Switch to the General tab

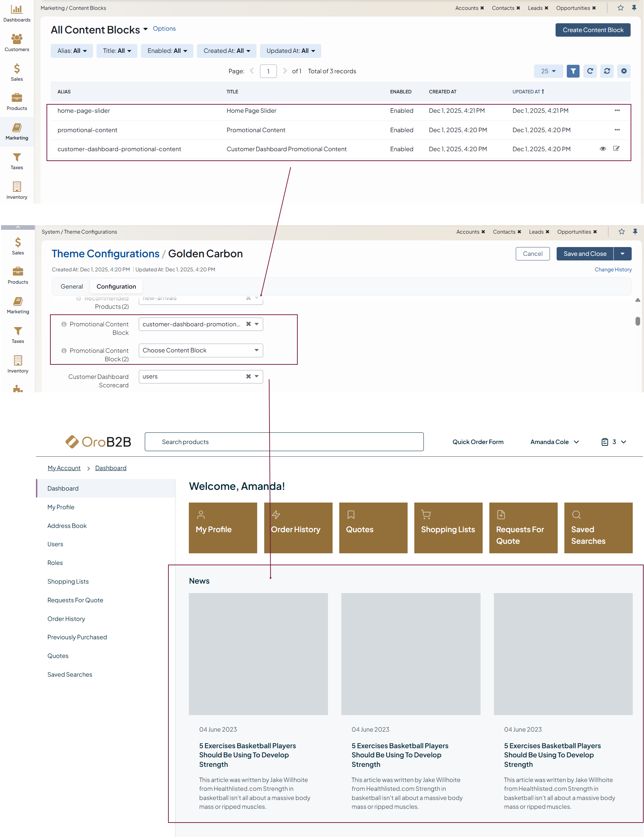point(72,287)
